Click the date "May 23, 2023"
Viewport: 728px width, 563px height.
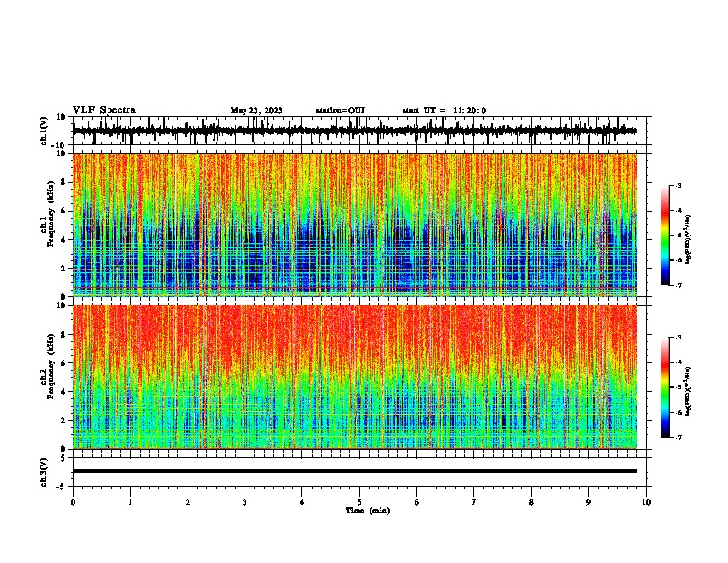pos(256,110)
